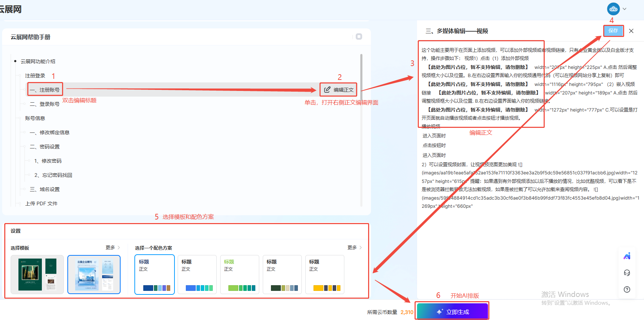Image resolution: width=644 pixels, height=320 pixels.
Task: Choose the light green title color scheme
Action: tap(240, 275)
